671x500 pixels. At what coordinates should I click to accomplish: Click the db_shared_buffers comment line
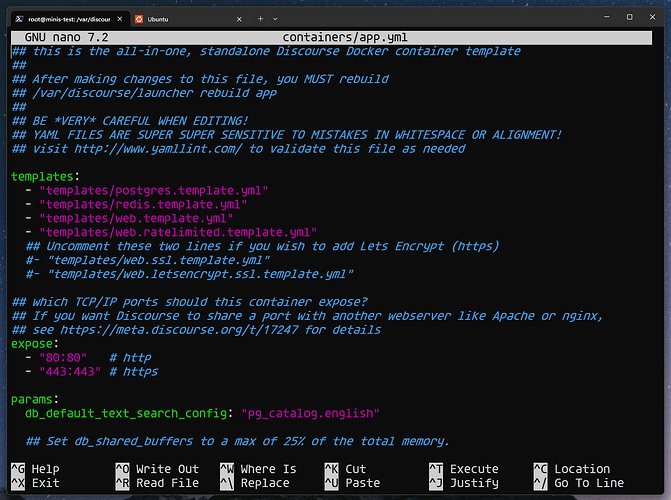tap(238, 441)
